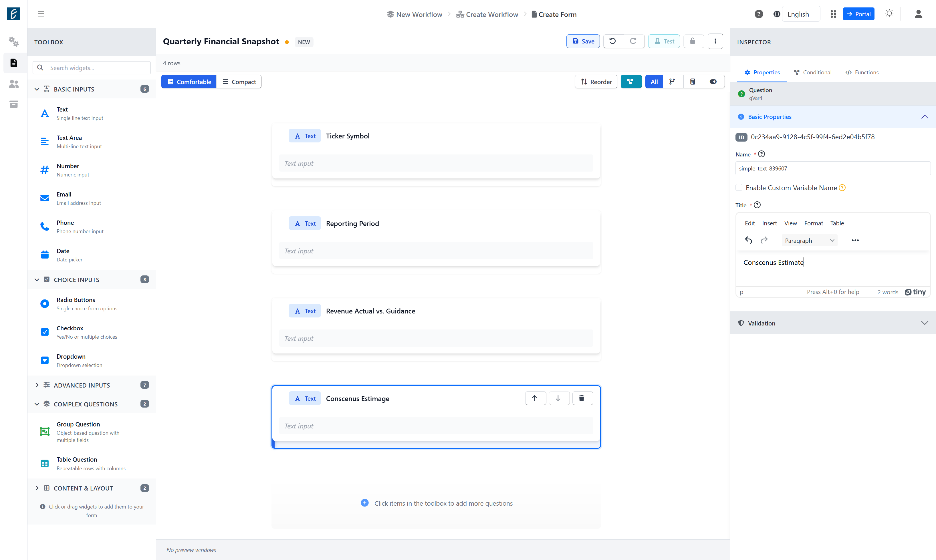The image size is (936, 560).
Task: Collapse the Choice Inputs section
Action: click(x=92, y=280)
